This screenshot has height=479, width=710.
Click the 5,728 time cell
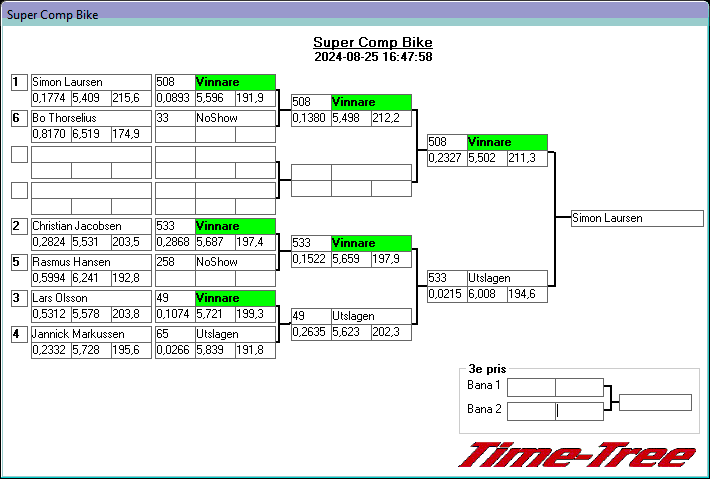(x=91, y=350)
